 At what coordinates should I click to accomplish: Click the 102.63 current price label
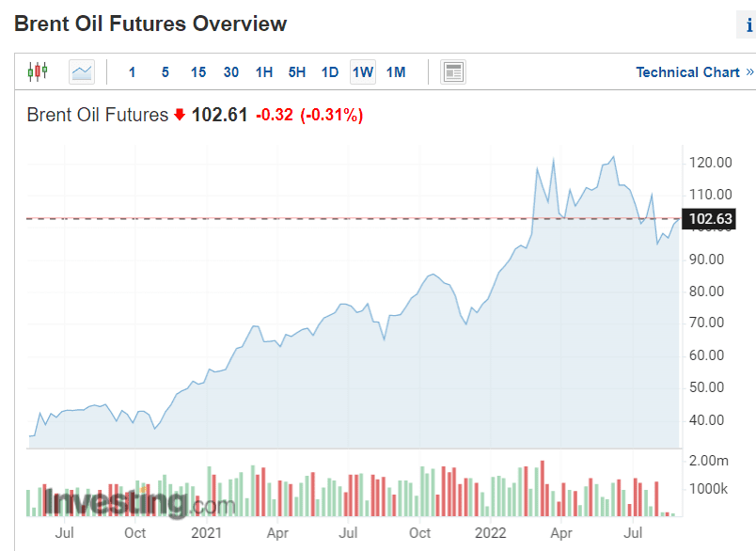[x=710, y=220]
